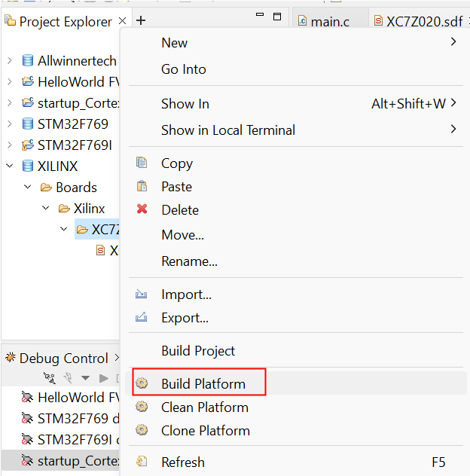Select STM32F769 project in explorer
Image resolution: width=470 pixels, height=476 pixels.
[x=72, y=124]
